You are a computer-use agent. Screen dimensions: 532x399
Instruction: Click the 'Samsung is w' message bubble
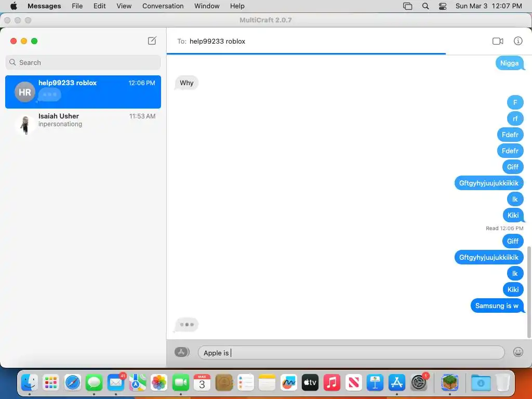(497, 305)
